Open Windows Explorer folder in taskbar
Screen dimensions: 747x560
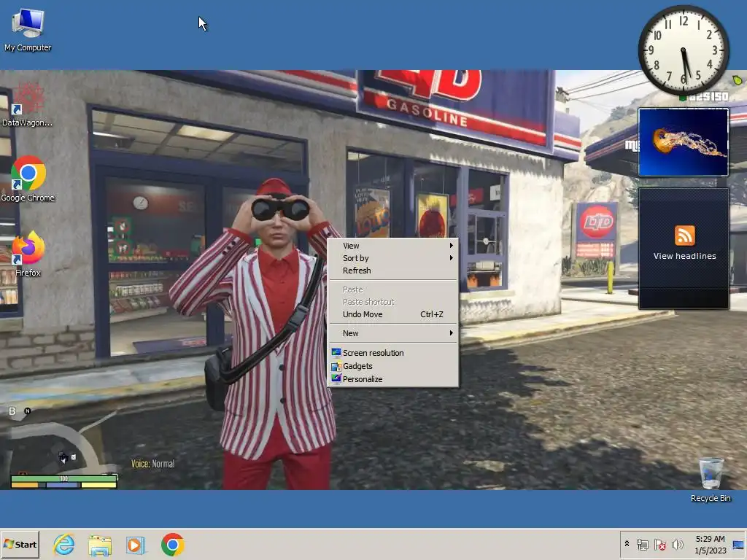(100, 545)
